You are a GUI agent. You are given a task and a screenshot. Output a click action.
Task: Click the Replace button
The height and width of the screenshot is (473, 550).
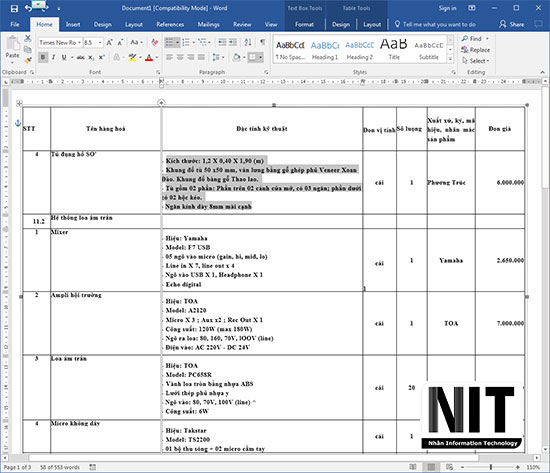476,50
